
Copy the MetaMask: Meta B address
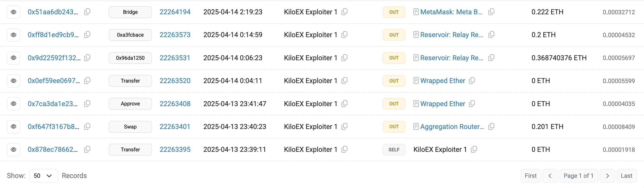pos(491,12)
